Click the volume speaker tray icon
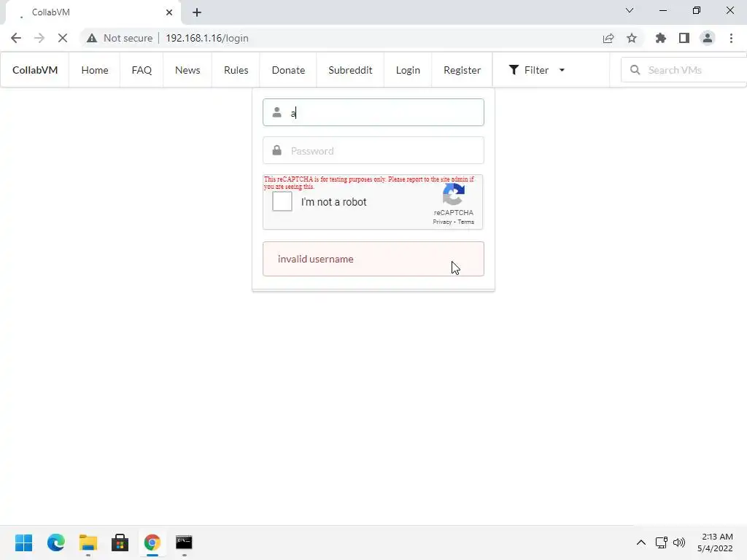 point(679,542)
